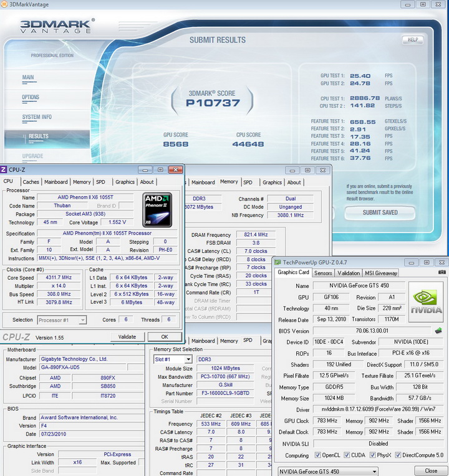
Task: Click the CPU-Z Specification field
Action: click(107, 233)
